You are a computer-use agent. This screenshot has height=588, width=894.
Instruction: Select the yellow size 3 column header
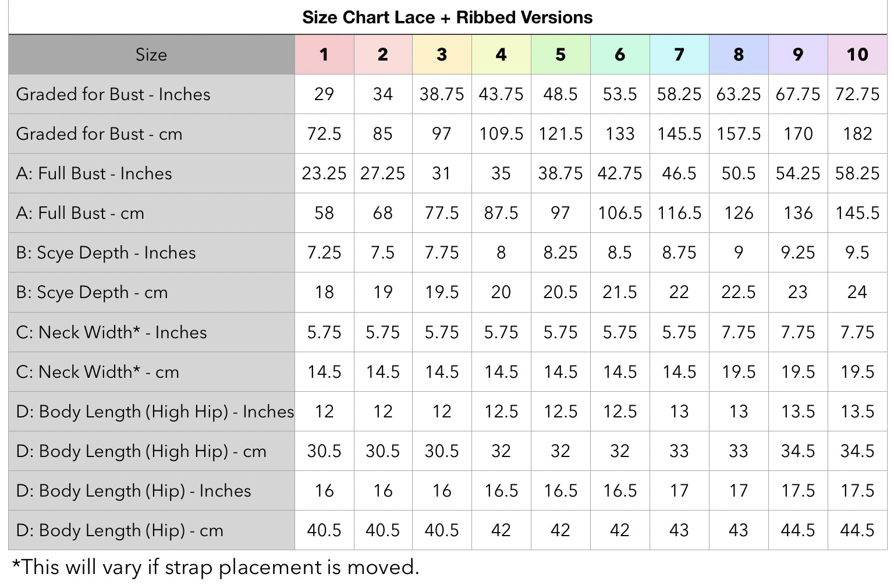(442, 55)
